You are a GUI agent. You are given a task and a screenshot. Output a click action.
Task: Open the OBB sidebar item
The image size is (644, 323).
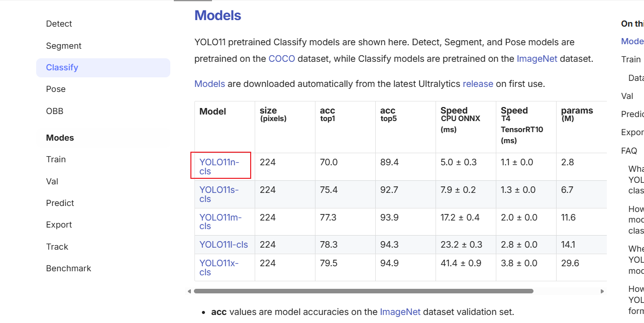(55, 111)
